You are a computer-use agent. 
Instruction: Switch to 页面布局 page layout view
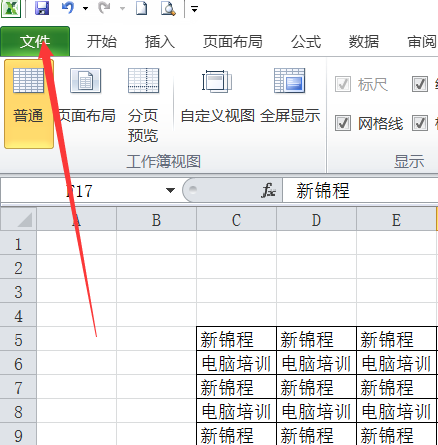[86, 96]
